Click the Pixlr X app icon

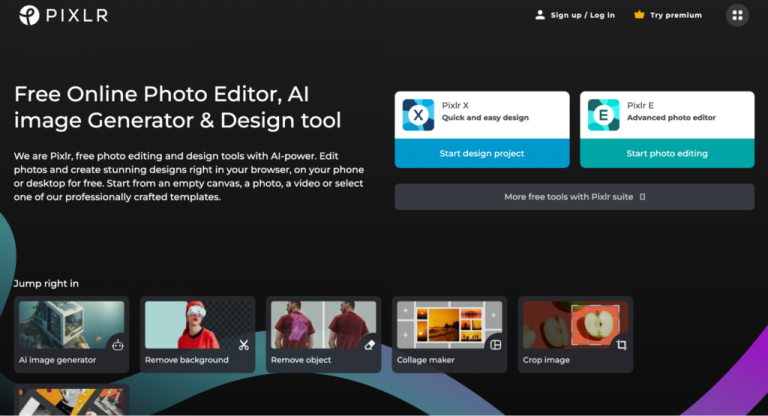tap(418, 116)
